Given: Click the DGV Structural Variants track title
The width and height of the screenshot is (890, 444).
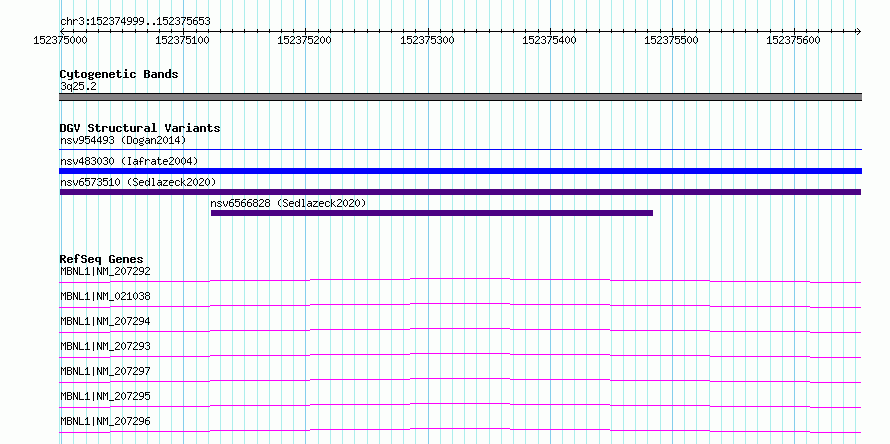Looking at the screenshot, I should tap(140, 128).
